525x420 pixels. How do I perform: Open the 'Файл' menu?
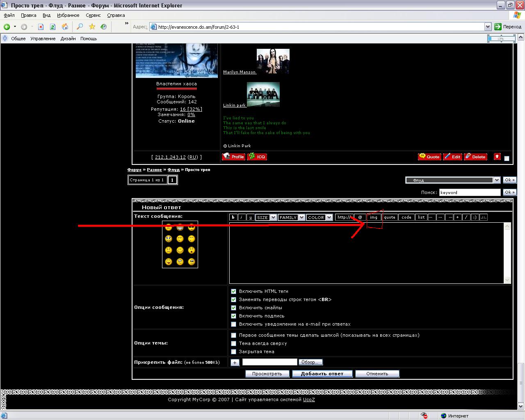coord(9,15)
